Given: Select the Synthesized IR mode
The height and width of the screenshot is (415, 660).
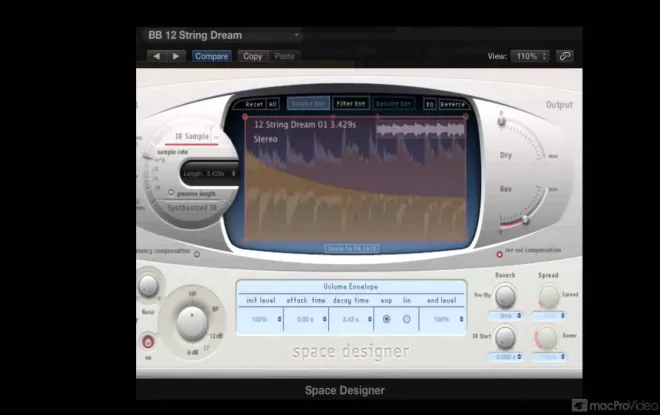Looking at the screenshot, I should pos(192,208).
